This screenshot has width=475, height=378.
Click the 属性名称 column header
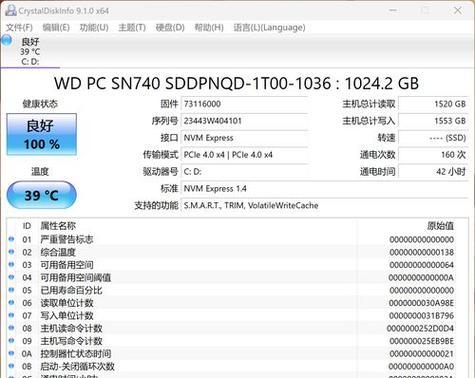click(58, 226)
